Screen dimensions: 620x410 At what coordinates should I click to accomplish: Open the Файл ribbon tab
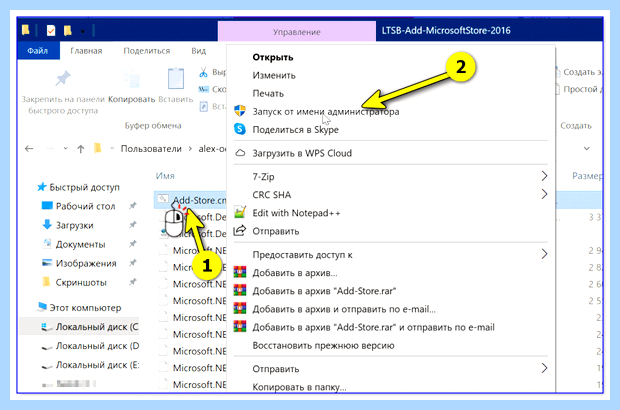coord(38,51)
